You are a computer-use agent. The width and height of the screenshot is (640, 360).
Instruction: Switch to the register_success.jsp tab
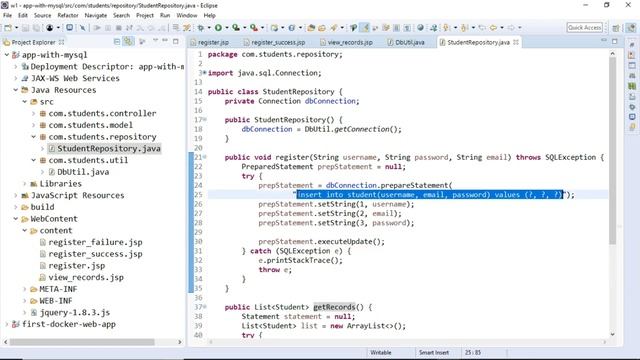274,42
